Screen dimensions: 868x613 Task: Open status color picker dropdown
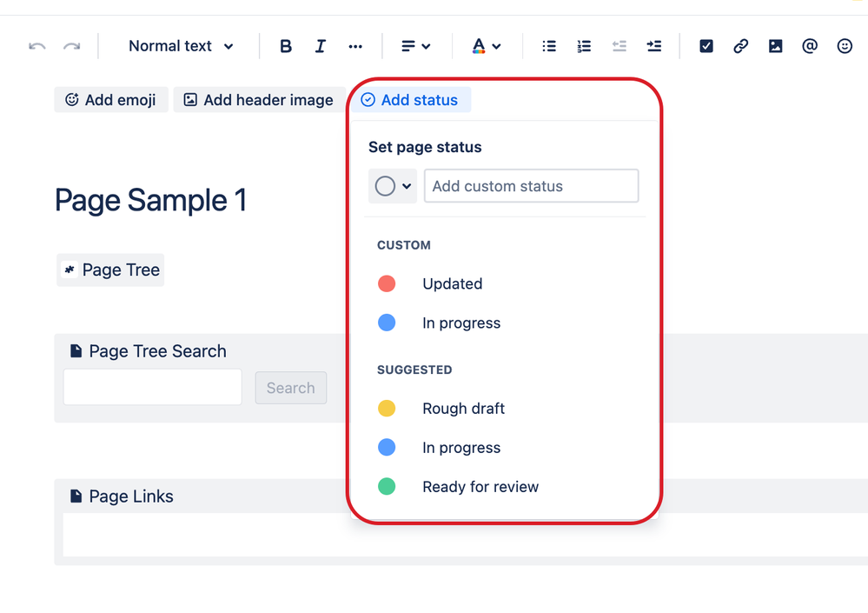tap(393, 186)
